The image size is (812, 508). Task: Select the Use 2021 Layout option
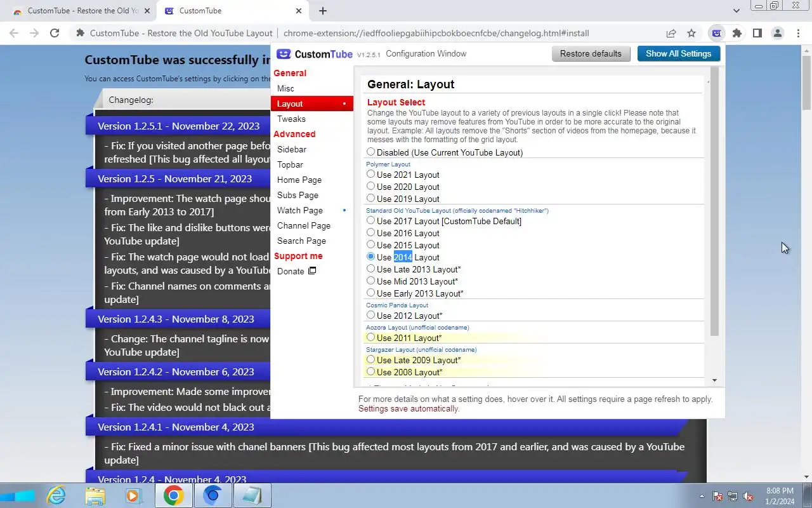point(370,174)
